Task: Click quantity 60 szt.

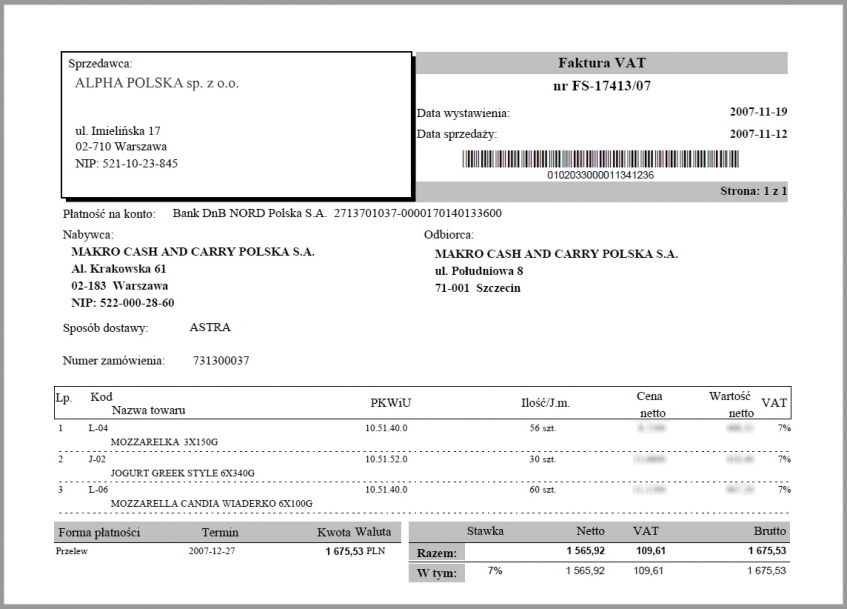Action: [542, 490]
